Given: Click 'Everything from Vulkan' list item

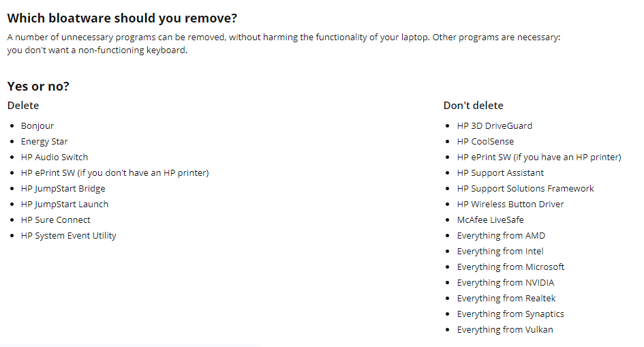Looking at the screenshot, I should [505, 329].
